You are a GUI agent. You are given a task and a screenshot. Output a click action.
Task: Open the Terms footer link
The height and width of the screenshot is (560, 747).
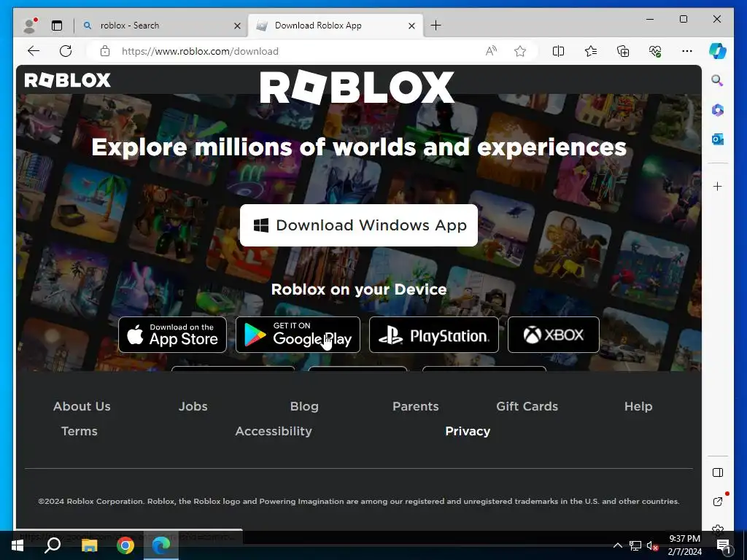coord(79,431)
